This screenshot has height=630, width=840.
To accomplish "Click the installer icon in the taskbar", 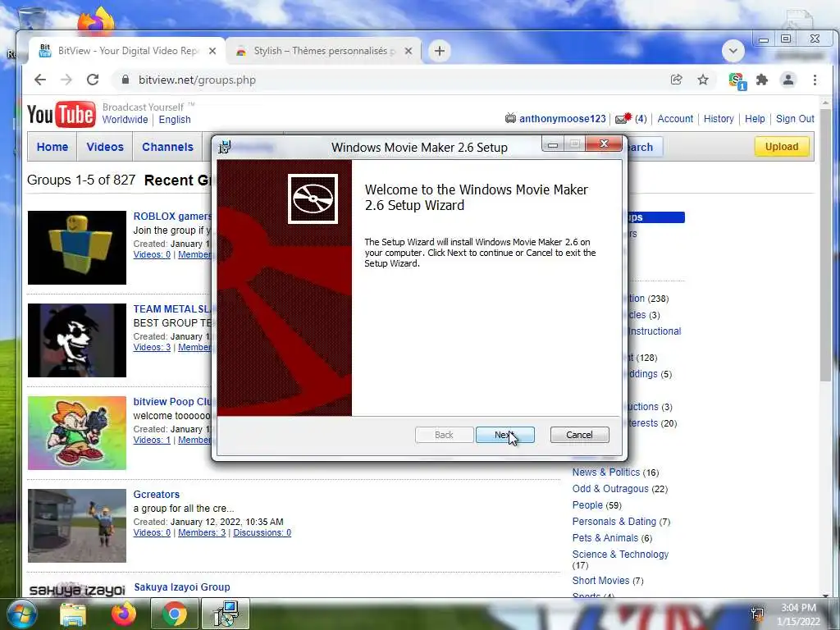I will [226, 614].
